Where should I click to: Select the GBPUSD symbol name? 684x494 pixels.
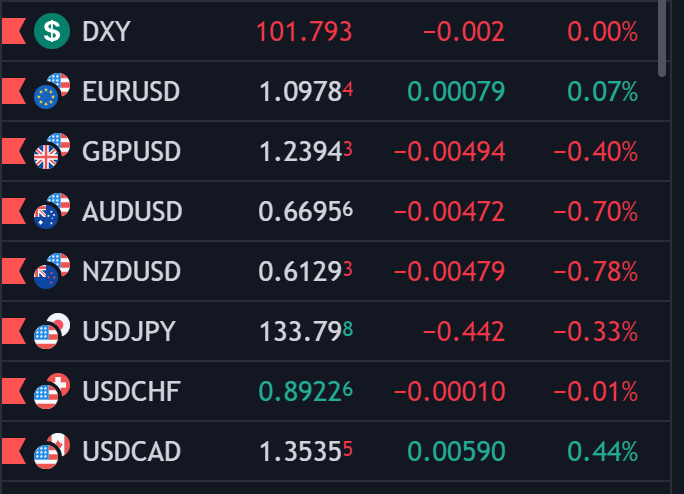pyautogui.click(x=131, y=152)
